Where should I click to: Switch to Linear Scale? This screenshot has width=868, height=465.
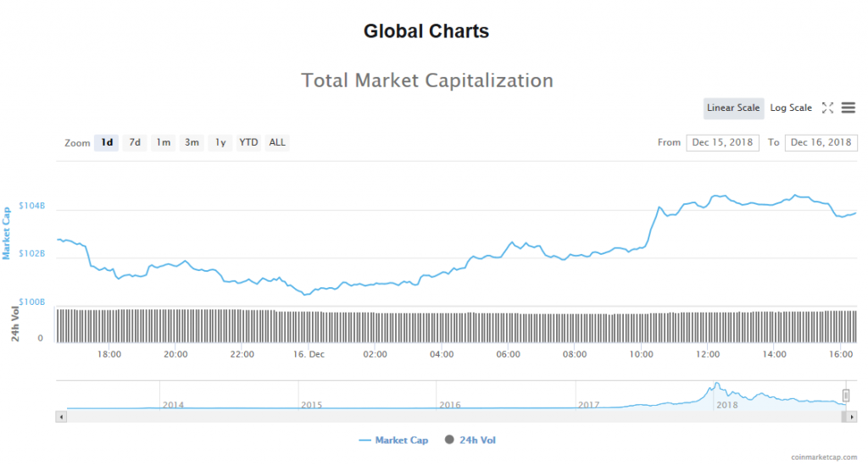tap(733, 108)
